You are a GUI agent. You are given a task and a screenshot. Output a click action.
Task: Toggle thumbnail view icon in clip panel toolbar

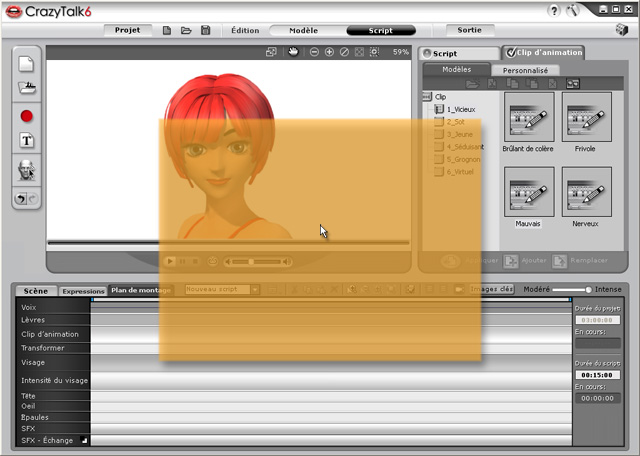573,84
